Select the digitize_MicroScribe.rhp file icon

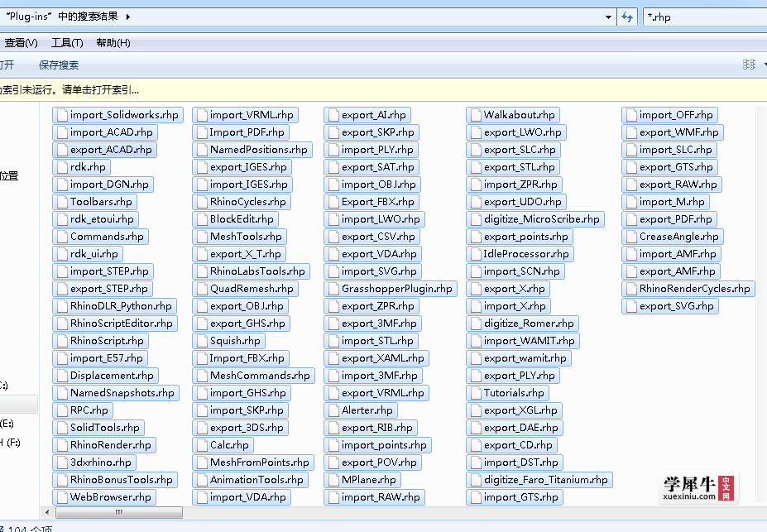pyautogui.click(x=476, y=219)
